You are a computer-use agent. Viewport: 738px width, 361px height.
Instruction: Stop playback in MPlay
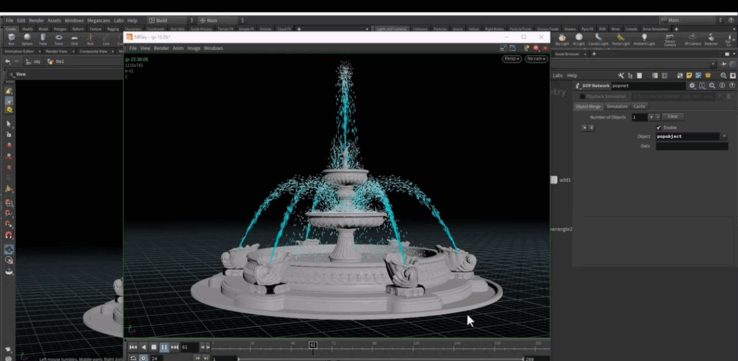click(x=154, y=347)
